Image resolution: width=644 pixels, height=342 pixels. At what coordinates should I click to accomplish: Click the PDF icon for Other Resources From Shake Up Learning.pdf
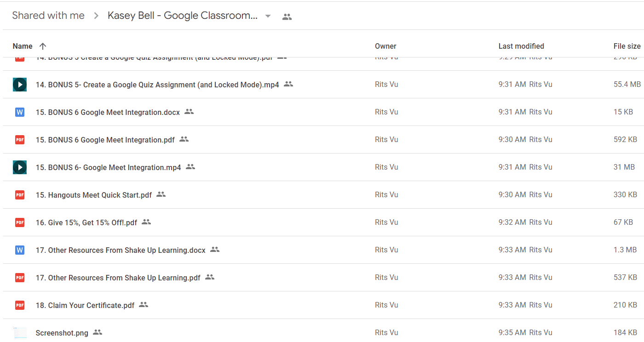coord(20,278)
